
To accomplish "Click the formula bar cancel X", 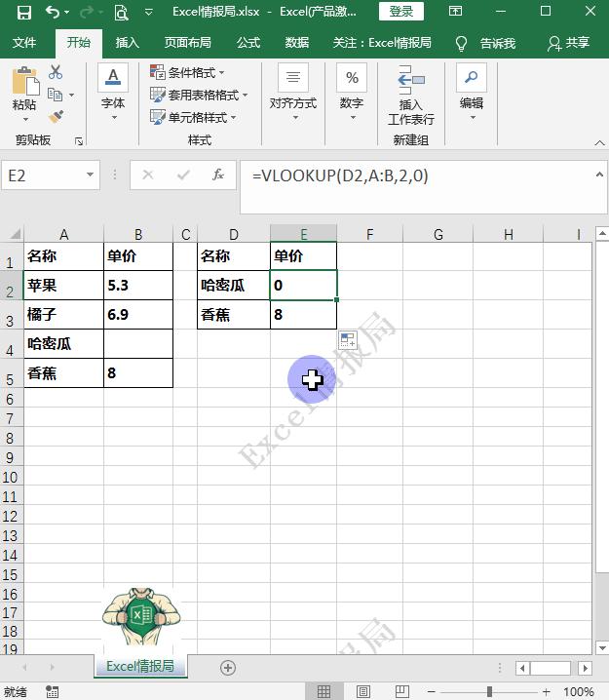I will pyautogui.click(x=148, y=175).
